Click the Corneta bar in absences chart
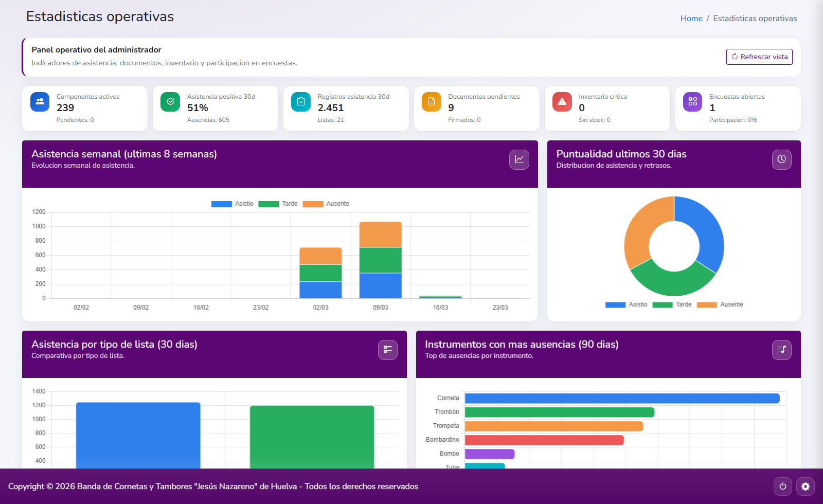The height and width of the screenshot is (504, 823). (x=622, y=399)
